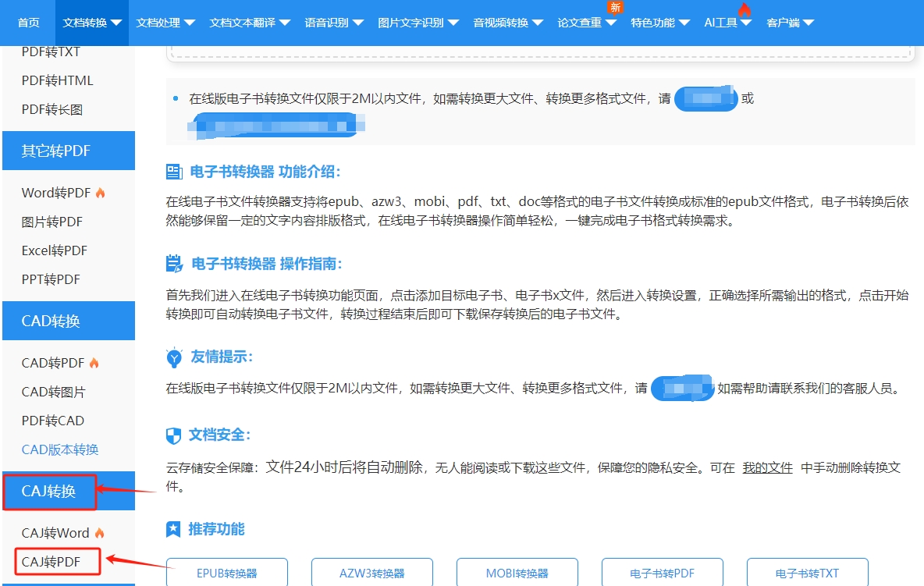Screen dimensions: 924x586
Task: Click the 文档安全 shield icon
Action: pos(173,436)
